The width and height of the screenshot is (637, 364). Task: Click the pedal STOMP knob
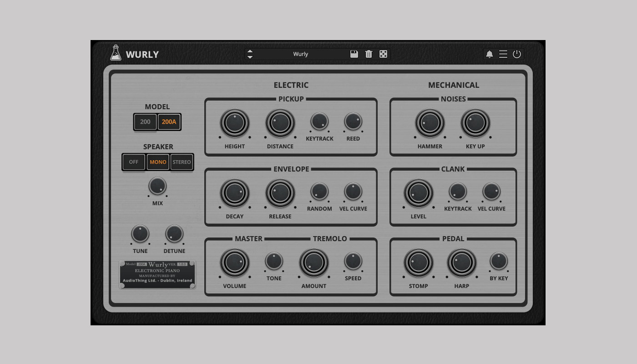419,263
